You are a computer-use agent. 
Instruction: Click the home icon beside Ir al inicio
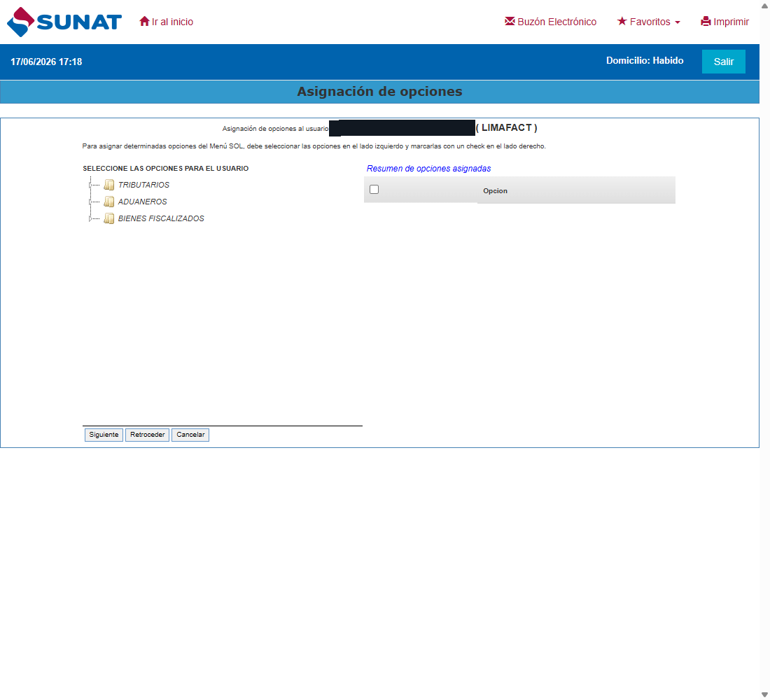pyautogui.click(x=144, y=21)
